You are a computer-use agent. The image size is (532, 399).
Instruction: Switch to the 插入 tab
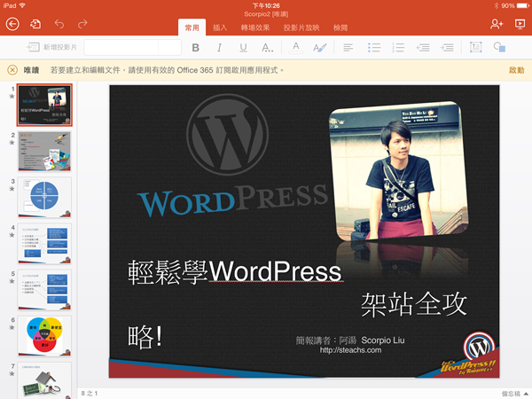click(x=220, y=28)
